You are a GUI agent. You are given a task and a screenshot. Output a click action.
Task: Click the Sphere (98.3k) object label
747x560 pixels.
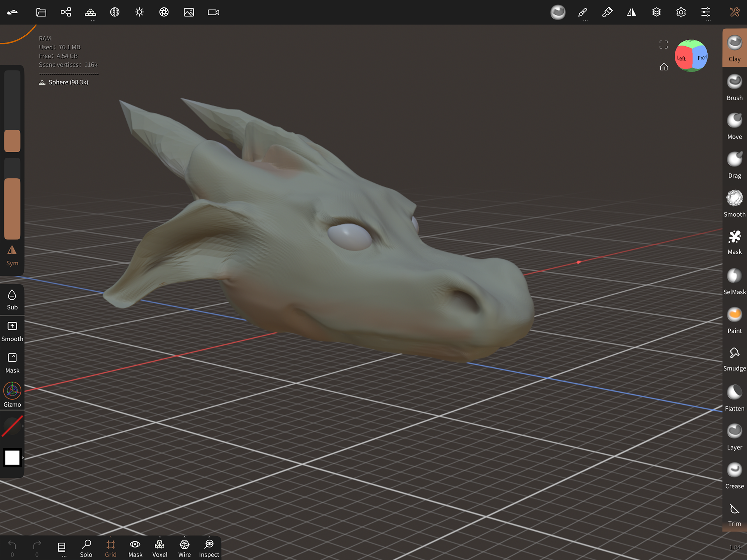pyautogui.click(x=68, y=82)
